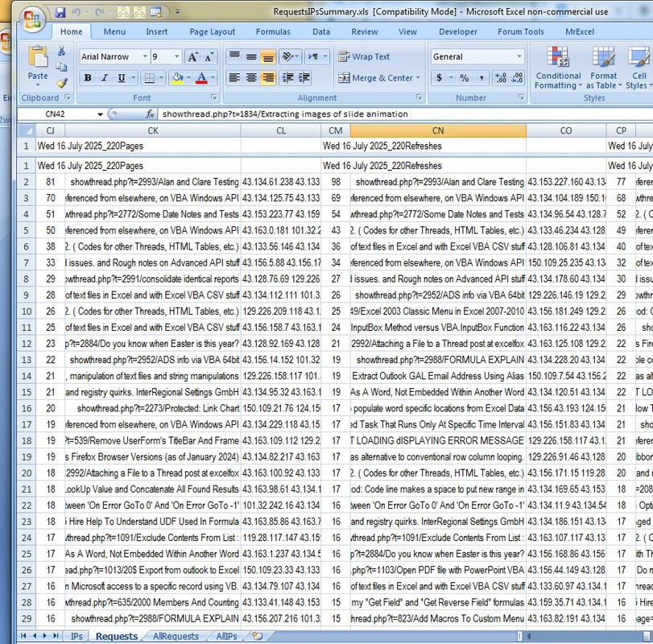This screenshot has width=653, height=644.
Task: Open the Page Layout ribbon tab
Action: click(x=213, y=31)
